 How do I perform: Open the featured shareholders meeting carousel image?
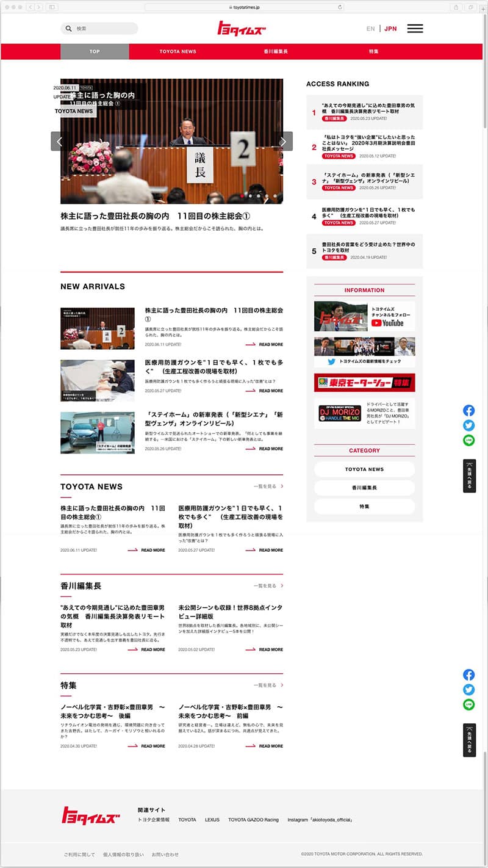pyautogui.click(x=171, y=141)
